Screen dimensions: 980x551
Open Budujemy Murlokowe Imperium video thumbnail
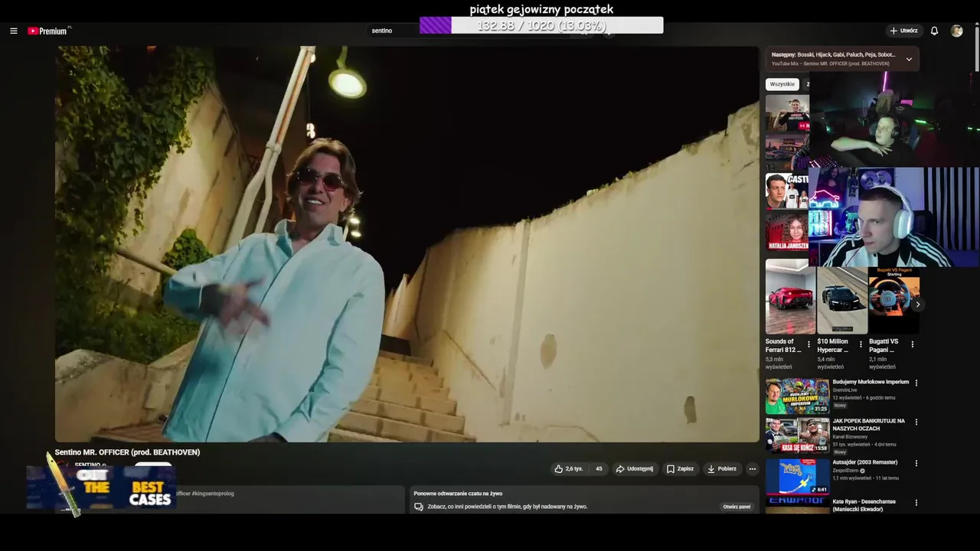point(797,396)
